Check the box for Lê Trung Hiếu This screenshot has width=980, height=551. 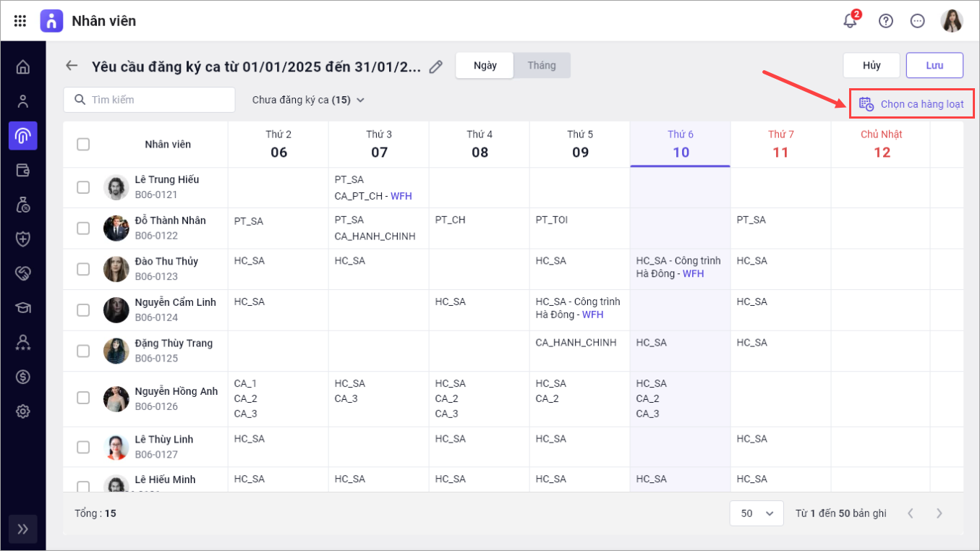83,187
